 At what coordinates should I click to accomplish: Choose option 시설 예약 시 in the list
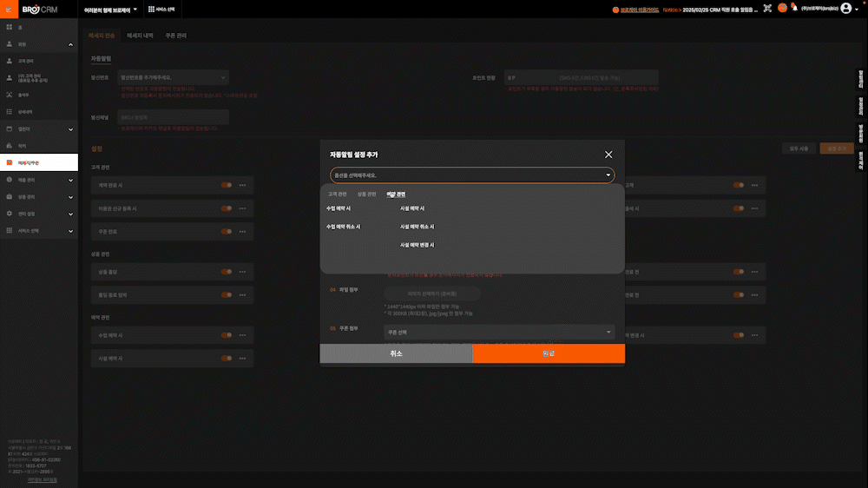[x=411, y=208]
